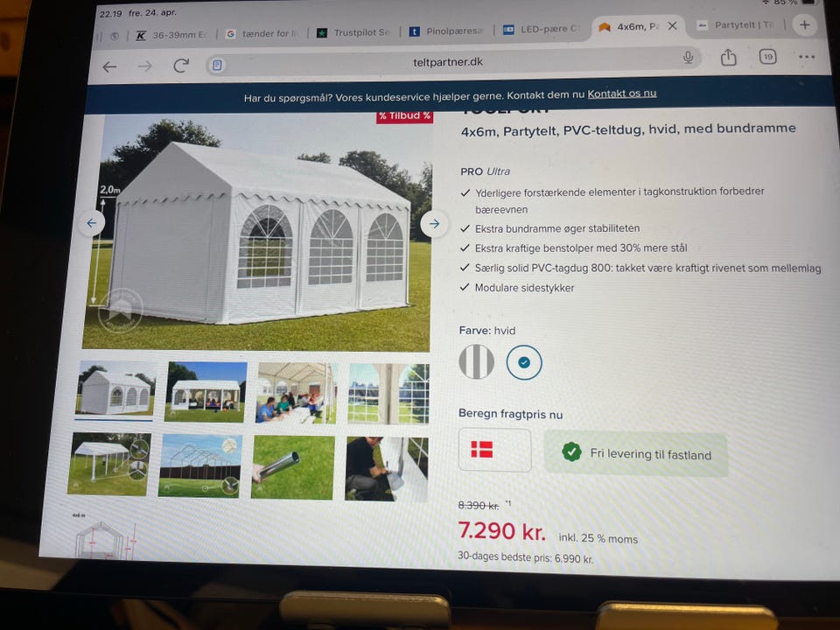This screenshot has width=840, height=630.
Task: Select the grey-white striped color option
Action: pyautogui.click(x=476, y=361)
